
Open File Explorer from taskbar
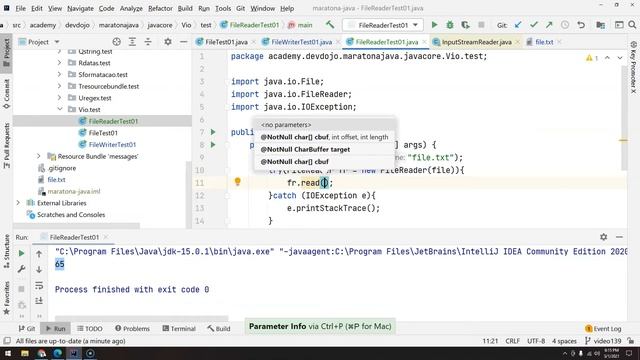(25, 353)
